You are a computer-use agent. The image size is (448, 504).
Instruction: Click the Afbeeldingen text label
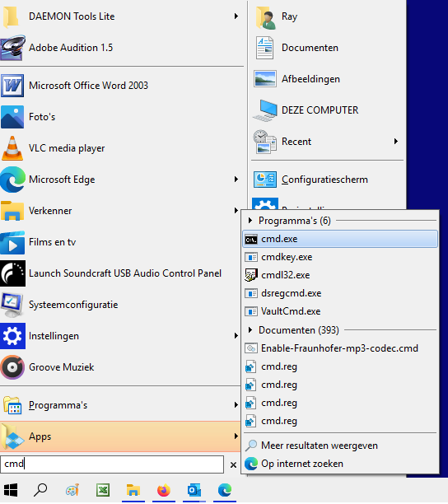pos(310,79)
